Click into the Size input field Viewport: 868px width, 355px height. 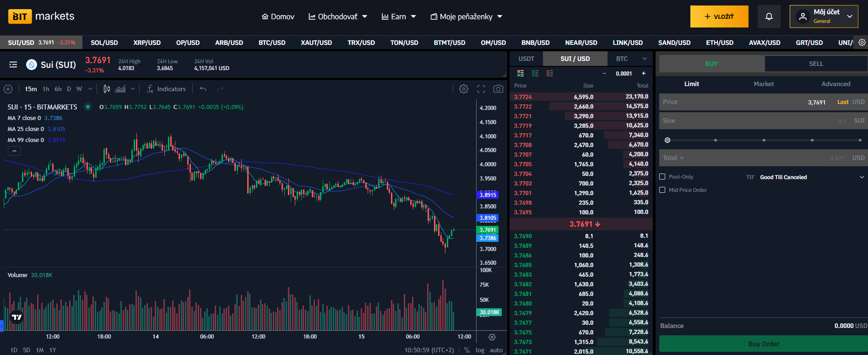tap(751, 121)
